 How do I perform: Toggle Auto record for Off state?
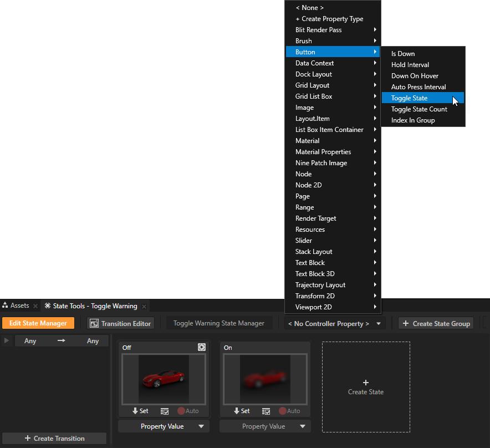point(181,411)
